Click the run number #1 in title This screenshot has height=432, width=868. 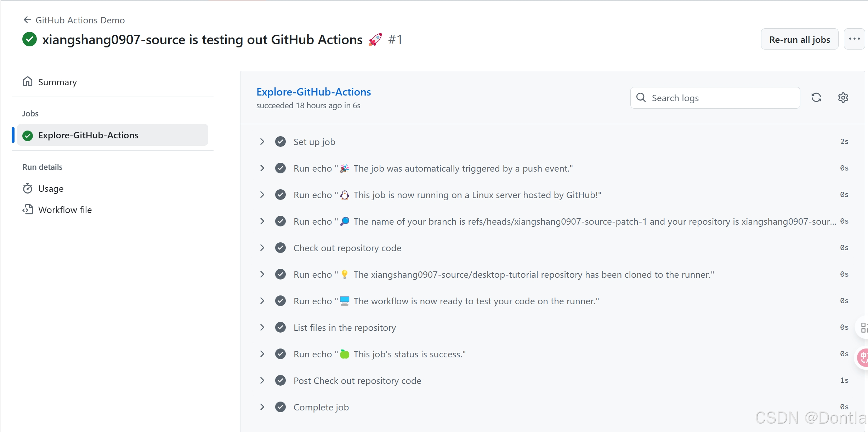tap(395, 39)
